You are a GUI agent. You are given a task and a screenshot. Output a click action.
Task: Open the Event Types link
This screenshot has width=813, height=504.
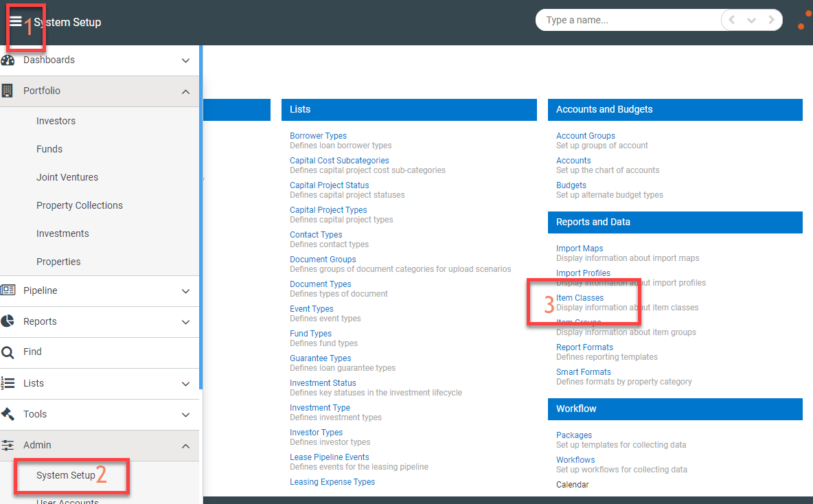(x=312, y=309)
